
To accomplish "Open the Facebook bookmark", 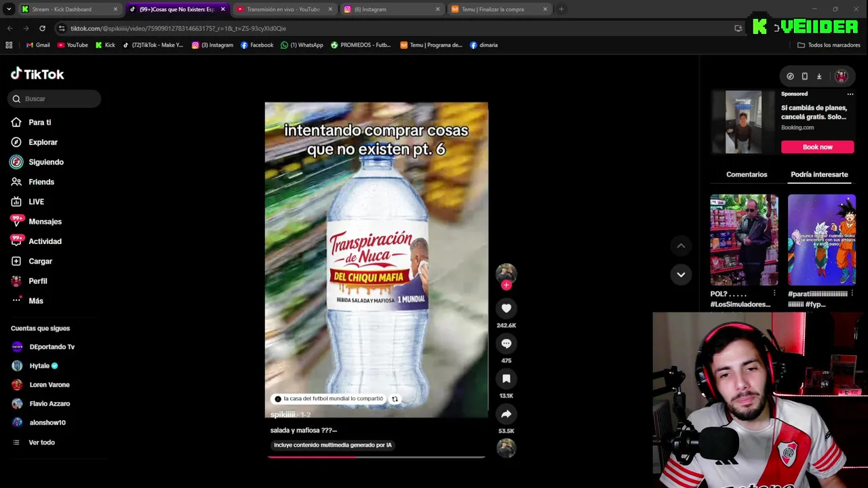I will pos(257,45).
